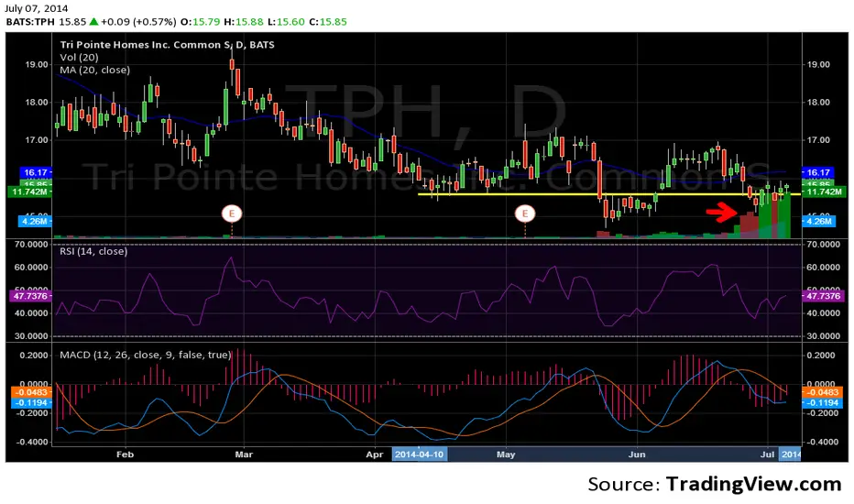Click the 19.00 price label on right axis
This screenshot has height=504, width=854.
(x=817, y=64)
